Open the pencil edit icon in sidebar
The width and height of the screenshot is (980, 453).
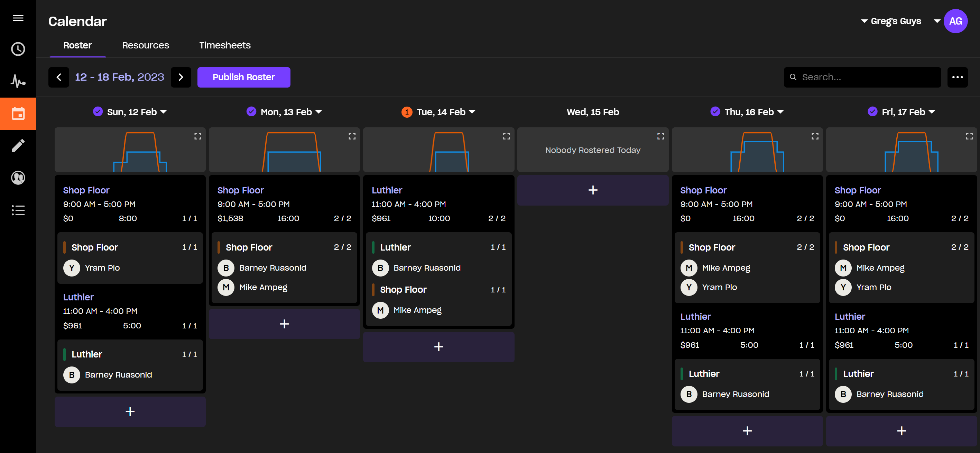pyautogui.click(x=18, y=145)
